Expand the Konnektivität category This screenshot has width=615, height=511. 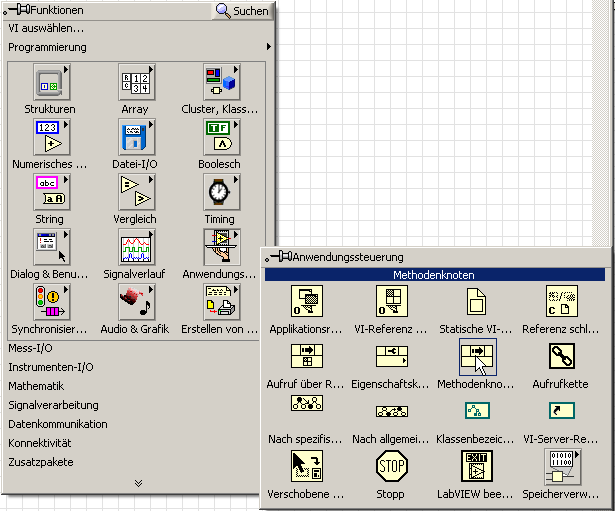click(x=40, y=443)
